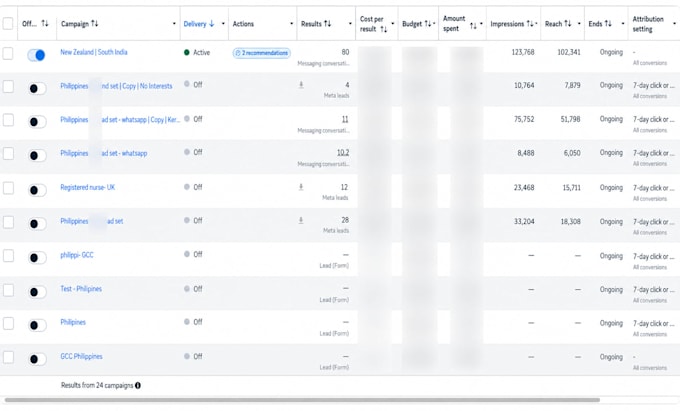Open Philippines Copy | No Interests campaign
680x411 pixels.
116,86
